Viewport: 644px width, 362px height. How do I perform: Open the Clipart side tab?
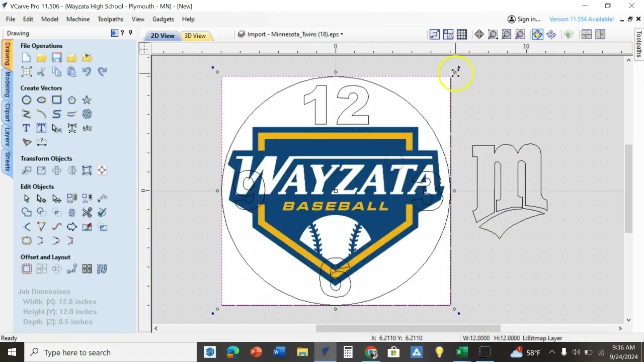pyautogui.click(x=8, y=112)
